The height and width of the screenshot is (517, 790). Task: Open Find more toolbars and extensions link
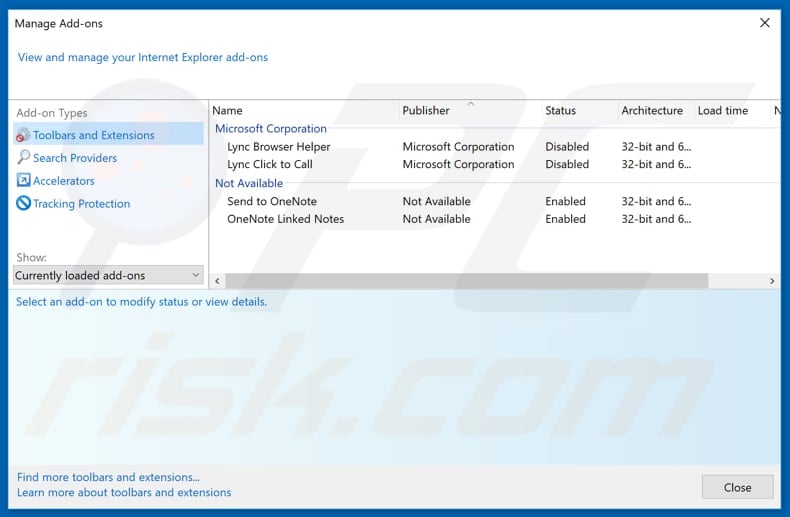(108, 477)
